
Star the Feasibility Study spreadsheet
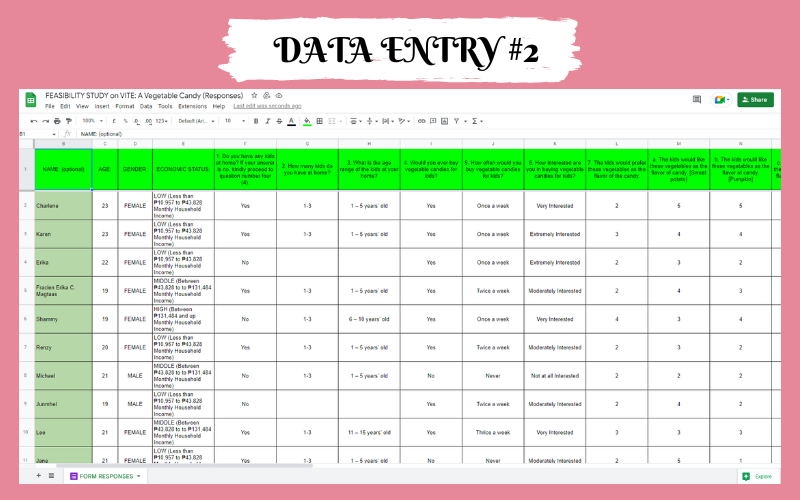point(254,95)
